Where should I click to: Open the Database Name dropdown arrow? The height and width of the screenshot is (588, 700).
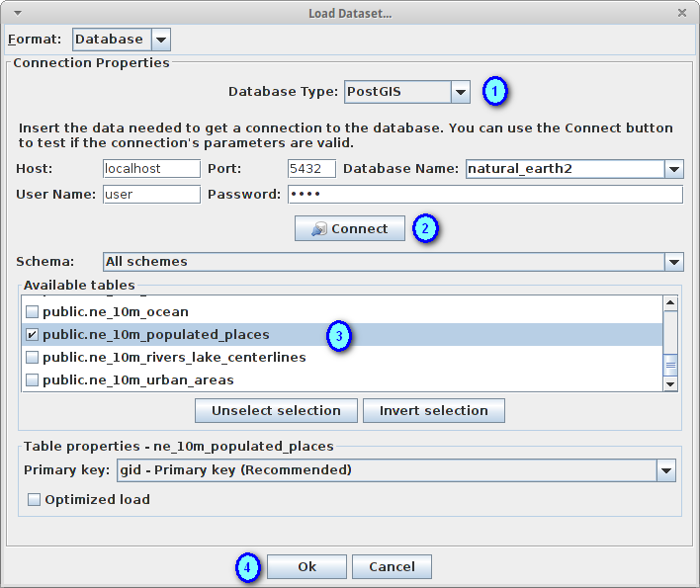(674, 169)
